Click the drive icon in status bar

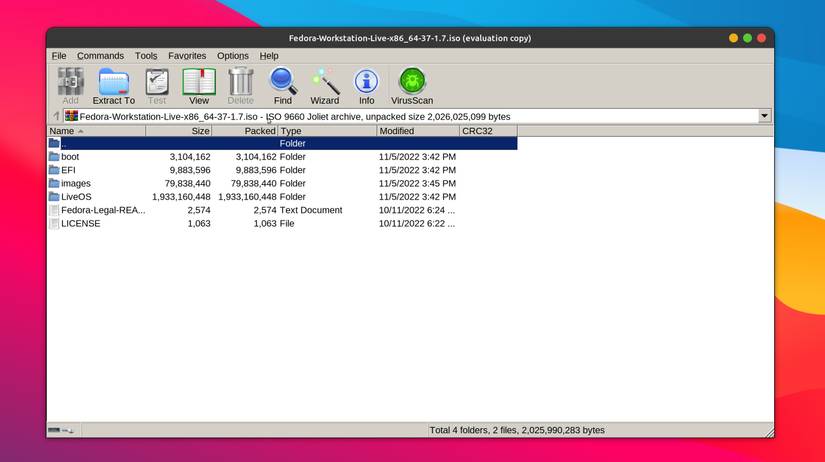point(54,430)
